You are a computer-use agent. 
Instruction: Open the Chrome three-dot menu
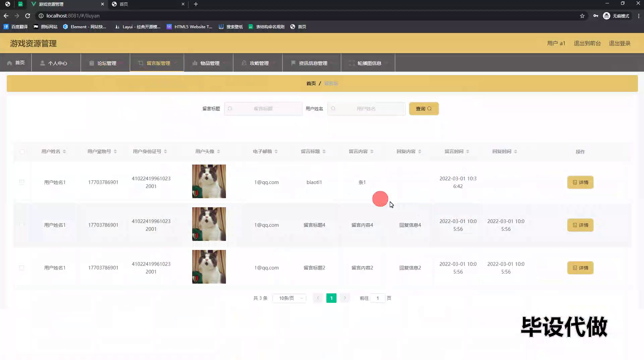pos(639,16)
